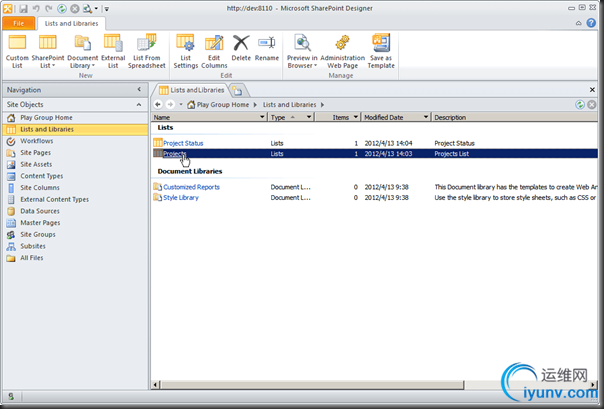Delete the selected list

[241, 48]
